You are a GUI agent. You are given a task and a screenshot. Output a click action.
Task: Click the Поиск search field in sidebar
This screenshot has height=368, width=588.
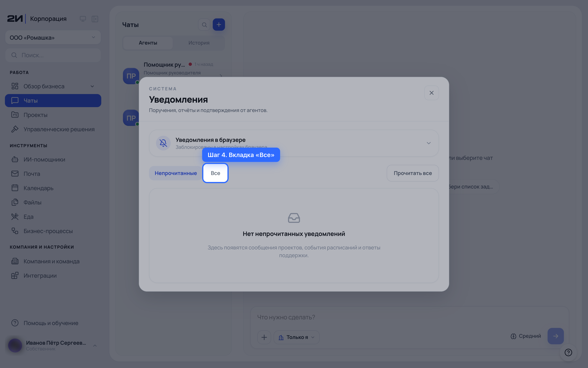53,55
